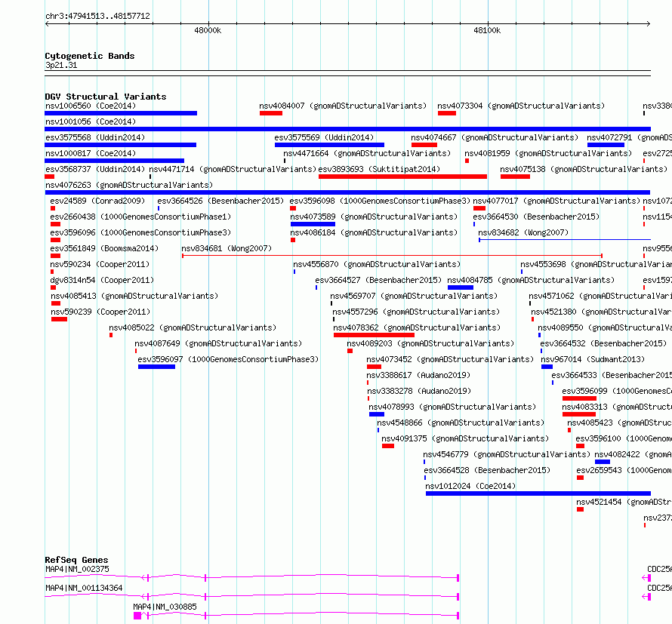Click the chr3:47941513..48157712 coordinate label
This screenshot has width=672, height=624.
click(x=97, y=17)
